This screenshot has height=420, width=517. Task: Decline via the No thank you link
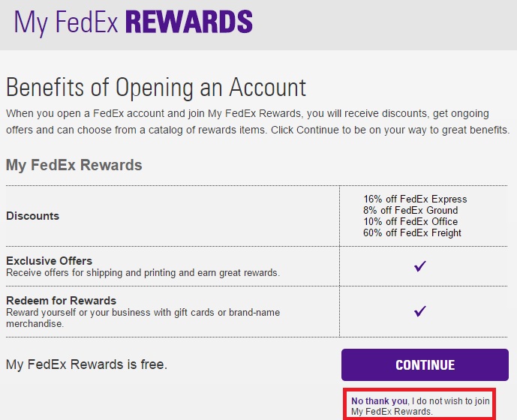tap(379, 401)
